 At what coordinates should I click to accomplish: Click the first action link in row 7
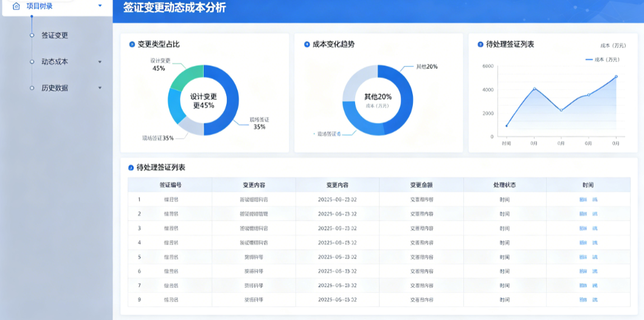[x=583, y=285]
